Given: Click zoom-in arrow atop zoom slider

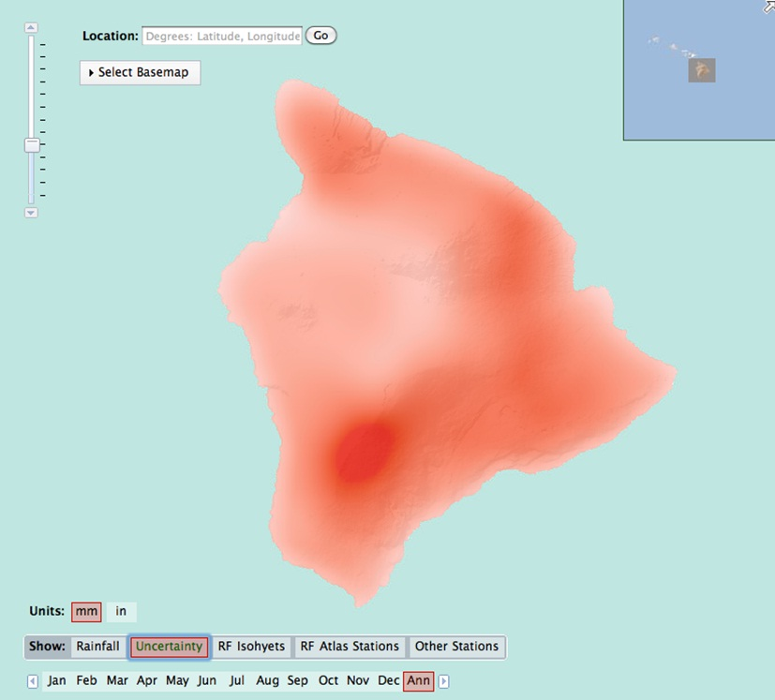Looking at the screenshot, I should (x=31, y=28).
